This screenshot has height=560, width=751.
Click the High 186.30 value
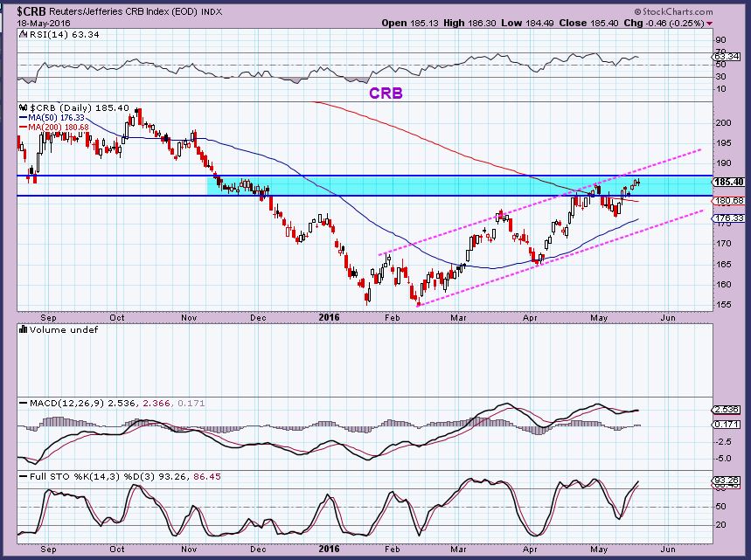(x=469, y=23)
